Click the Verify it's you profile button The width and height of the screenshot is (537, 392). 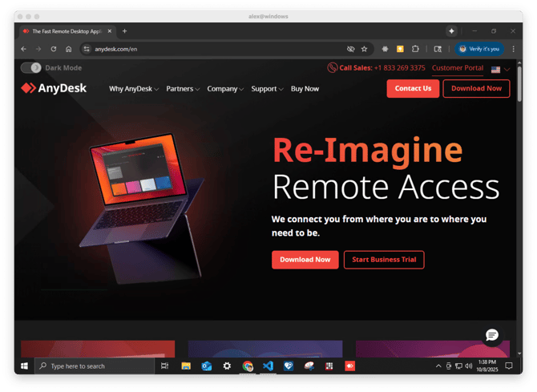tap(479, 49)
